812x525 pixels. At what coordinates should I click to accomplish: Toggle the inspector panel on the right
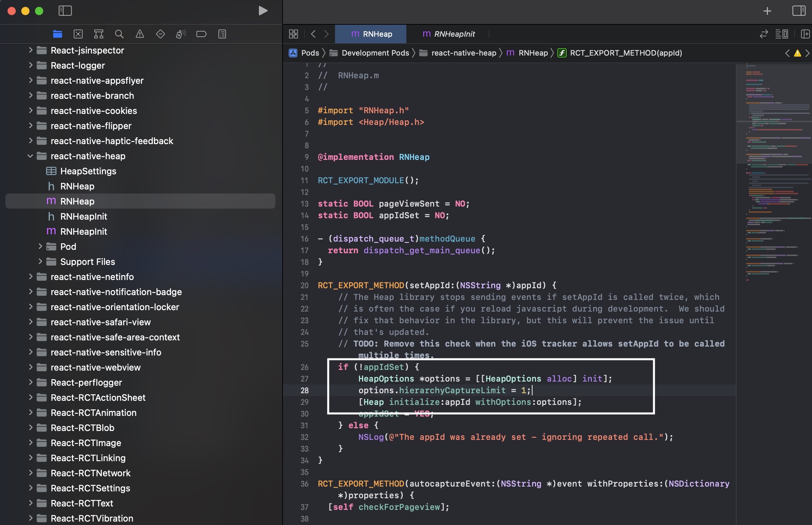[x=799, y=11]
